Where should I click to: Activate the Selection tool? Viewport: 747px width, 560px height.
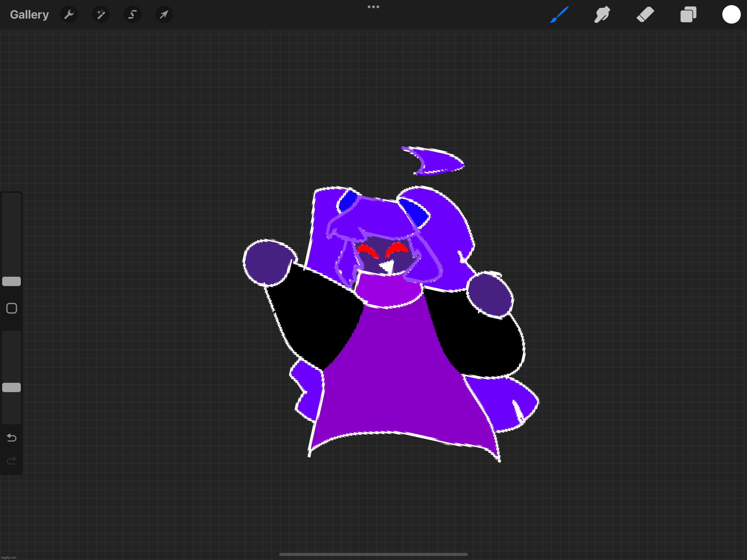point(132,14)
